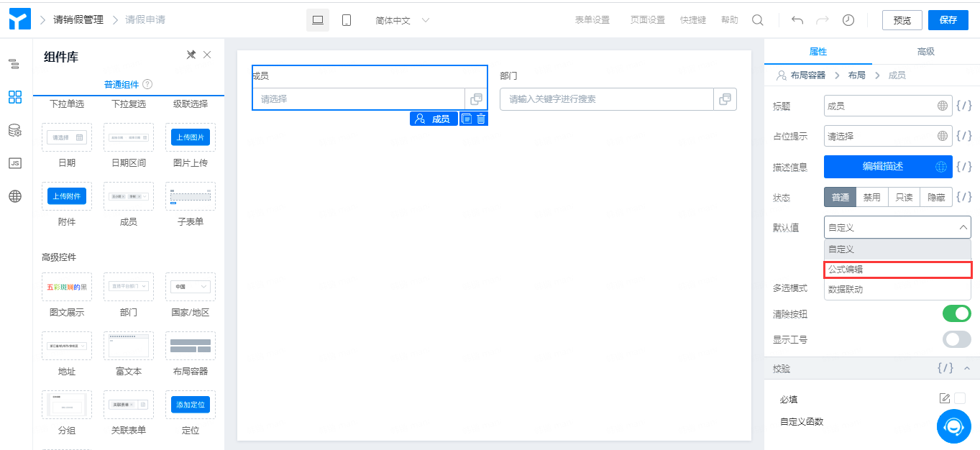Click 保存 button
Screen dimensions: 980x450
[948, 20]
